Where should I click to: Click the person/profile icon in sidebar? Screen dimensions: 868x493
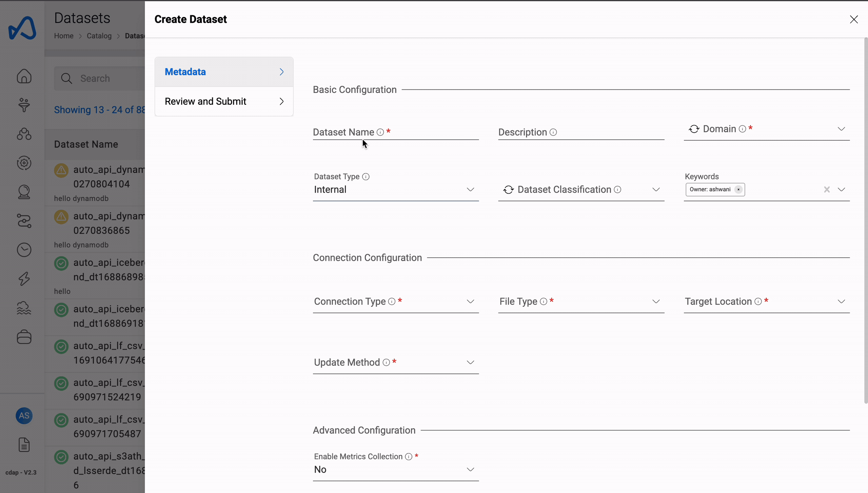pos(24,191)
